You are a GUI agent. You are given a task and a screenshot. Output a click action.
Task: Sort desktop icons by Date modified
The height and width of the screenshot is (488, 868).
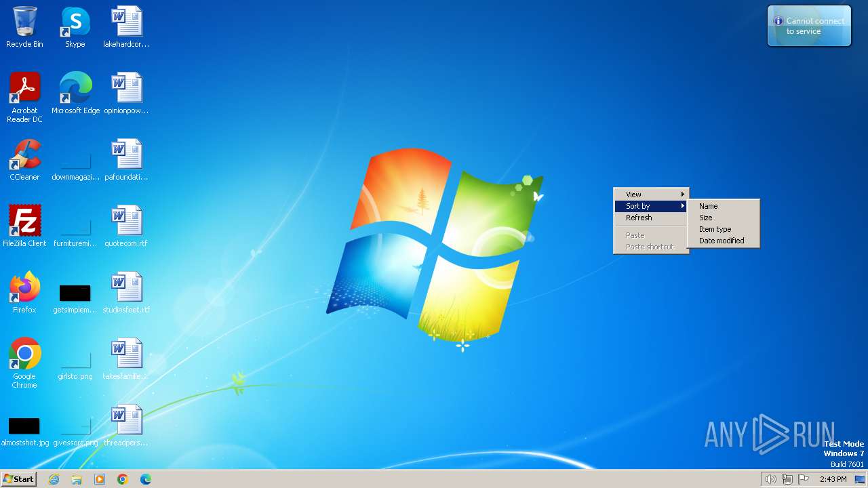(x=724, y=241)
